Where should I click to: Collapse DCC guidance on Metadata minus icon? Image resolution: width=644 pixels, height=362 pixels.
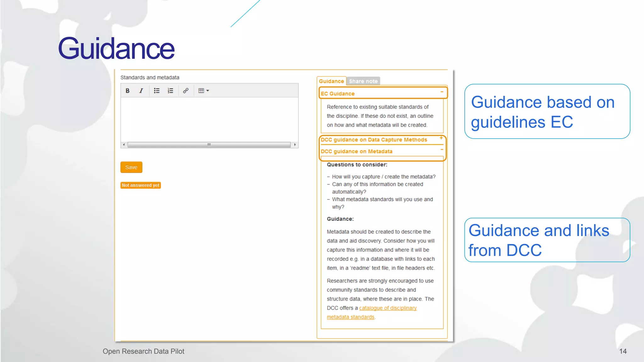click(442, 150)
